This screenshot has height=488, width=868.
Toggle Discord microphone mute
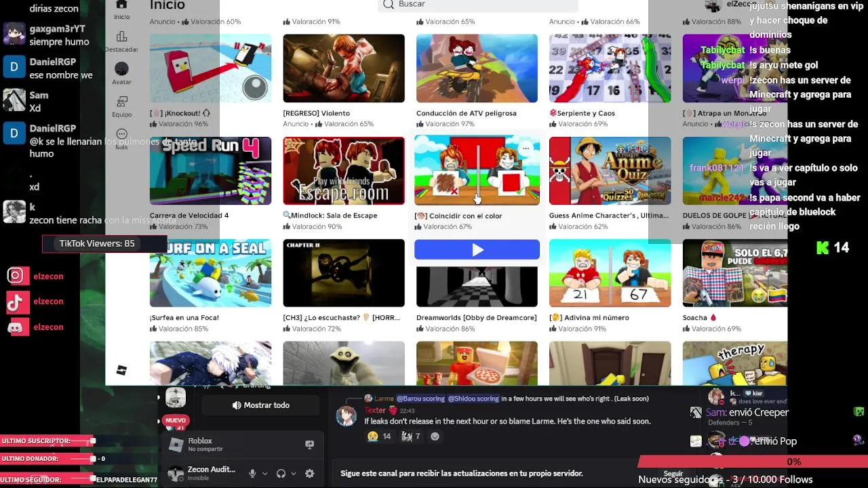coord(252,474)
